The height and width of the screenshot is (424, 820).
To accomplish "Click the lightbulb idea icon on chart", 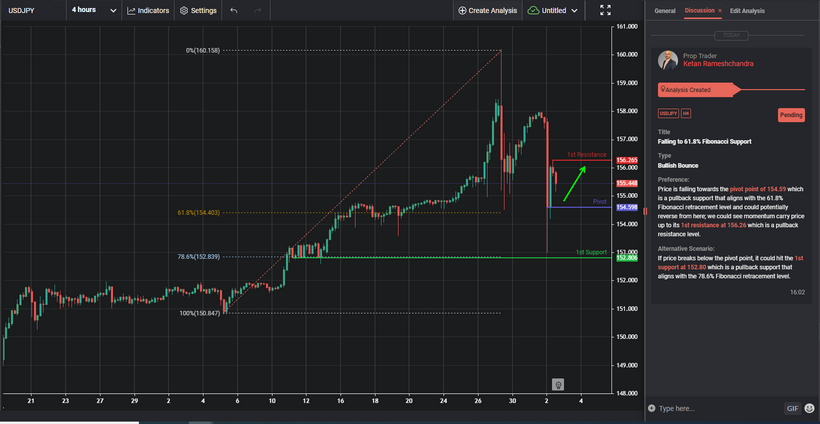I will [558, 385].
